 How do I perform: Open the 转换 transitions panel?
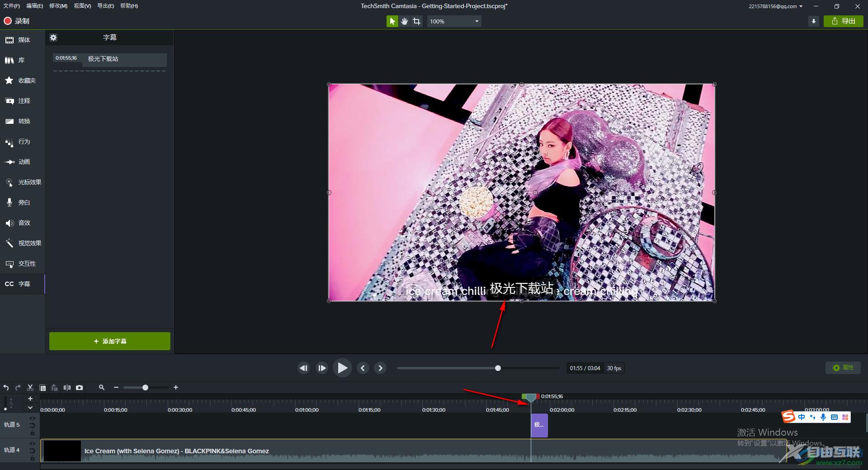(23, 121)
